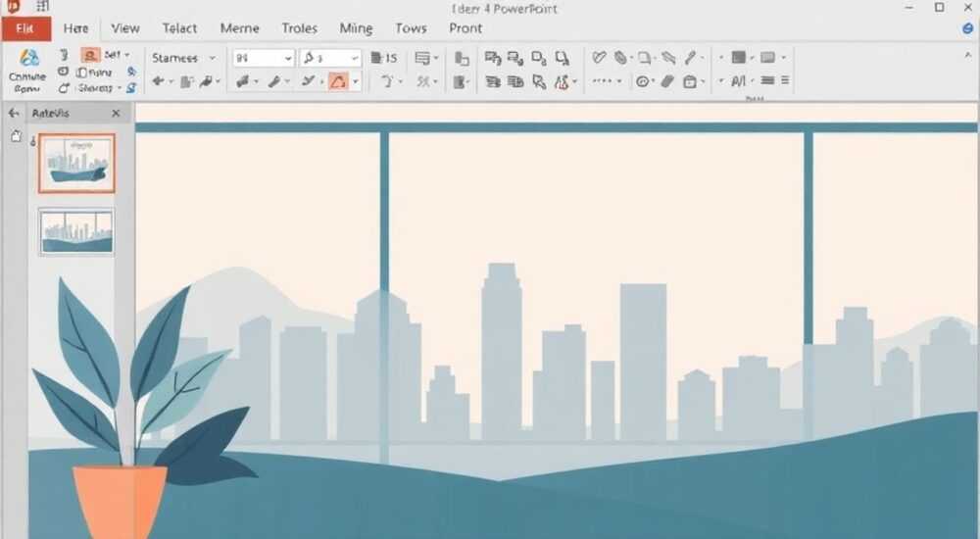
Task: Click the large Convune ribbon button
Action: 28,72
